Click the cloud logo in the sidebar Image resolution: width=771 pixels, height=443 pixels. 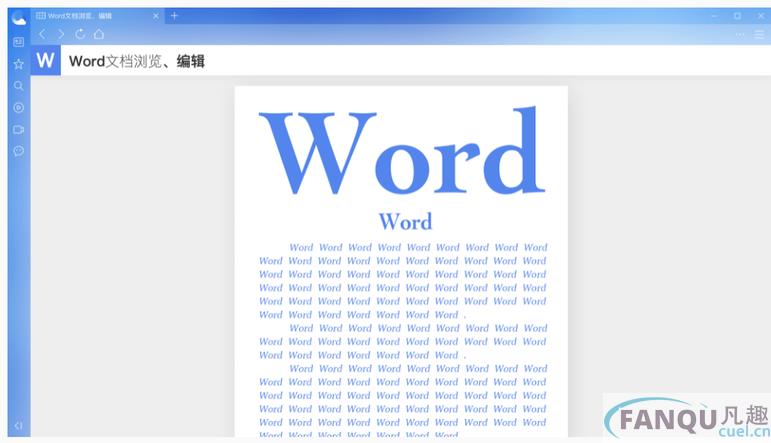[x=18, y=16]
